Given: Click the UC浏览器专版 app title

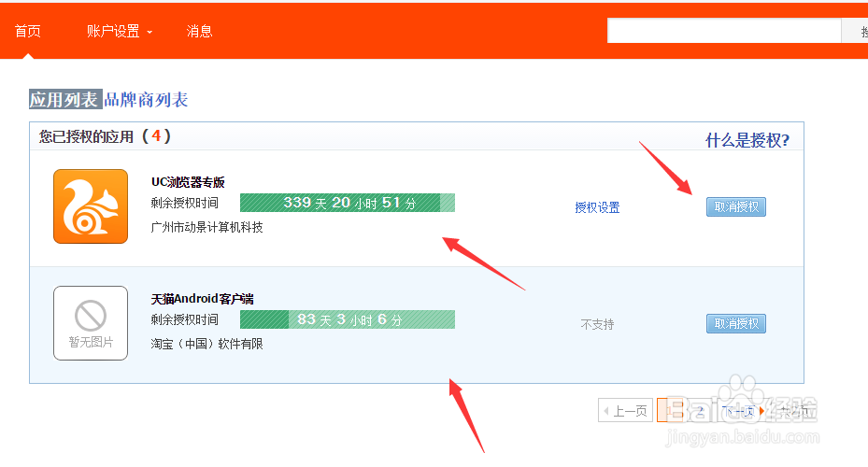Looking at the screenshot, I should point(188,182).
